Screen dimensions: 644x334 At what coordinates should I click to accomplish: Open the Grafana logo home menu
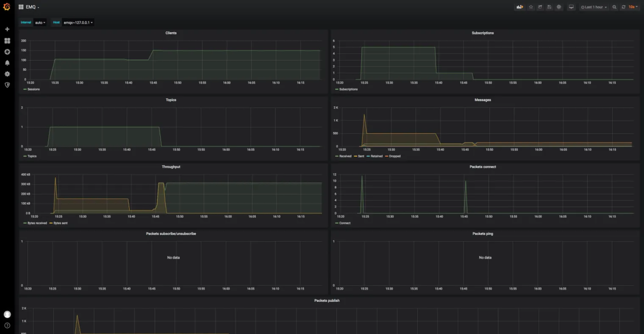[x=7, y=7]
